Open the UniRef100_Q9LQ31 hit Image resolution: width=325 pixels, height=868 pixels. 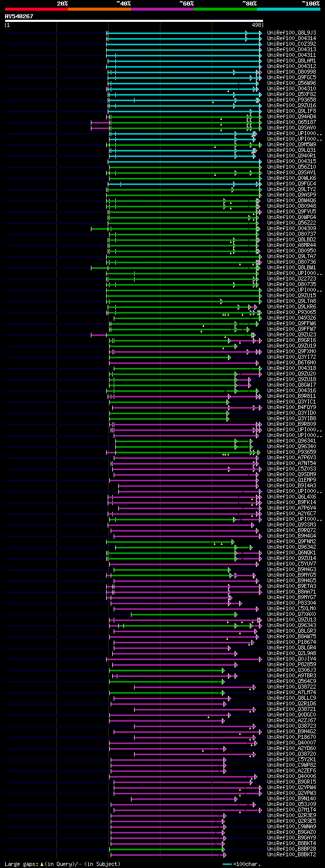(x=292, y=150)
